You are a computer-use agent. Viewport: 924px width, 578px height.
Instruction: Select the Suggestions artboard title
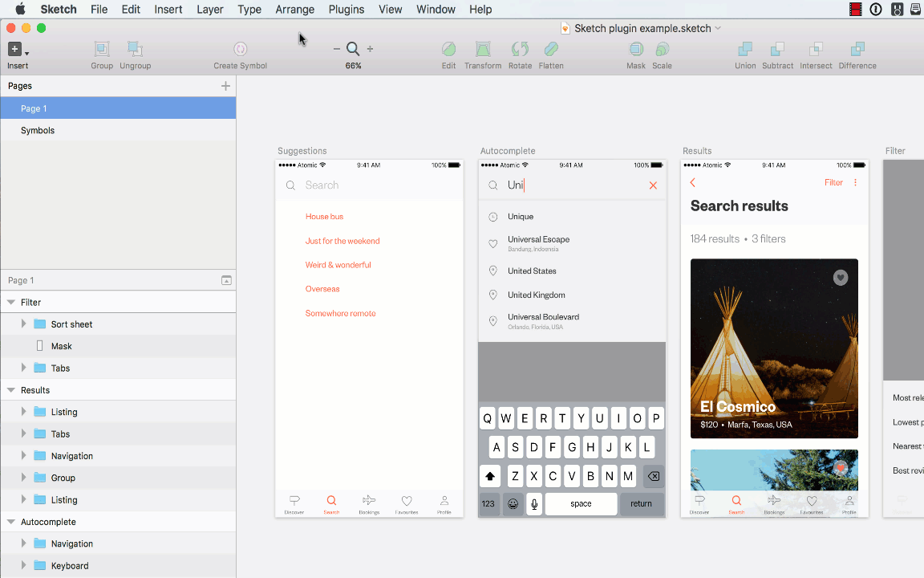click(302, 151)
